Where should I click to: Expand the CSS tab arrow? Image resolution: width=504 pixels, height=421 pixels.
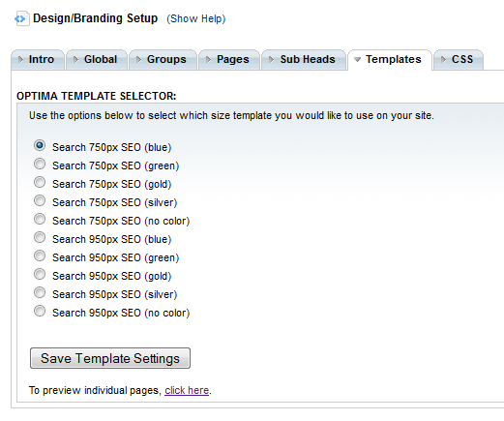pos(444,59)
